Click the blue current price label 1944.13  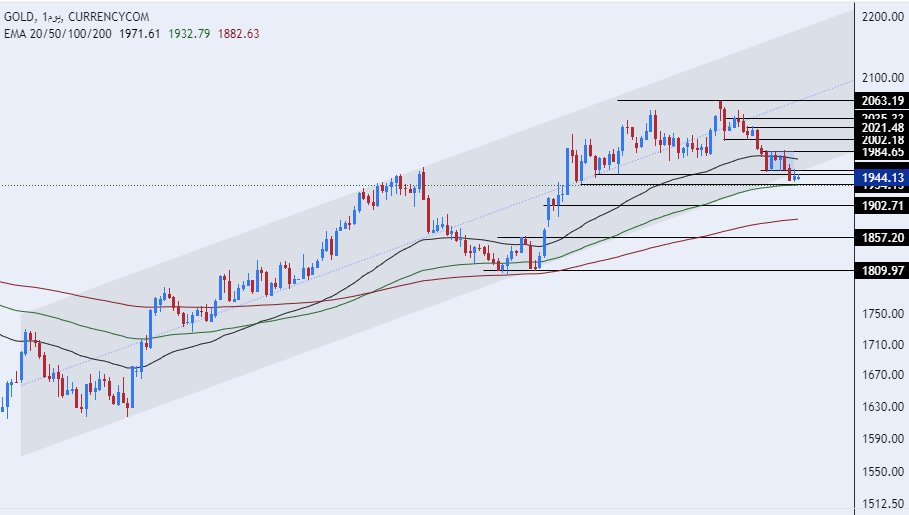[883, 178]
